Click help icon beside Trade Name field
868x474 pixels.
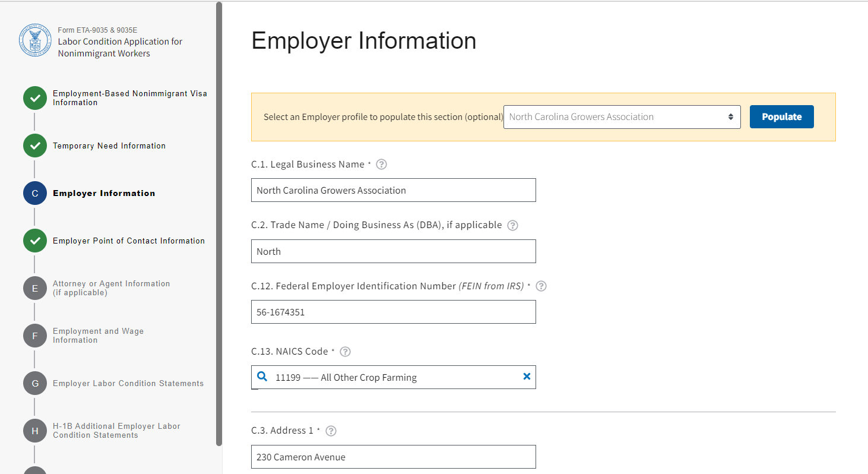(x=513, y=226)
